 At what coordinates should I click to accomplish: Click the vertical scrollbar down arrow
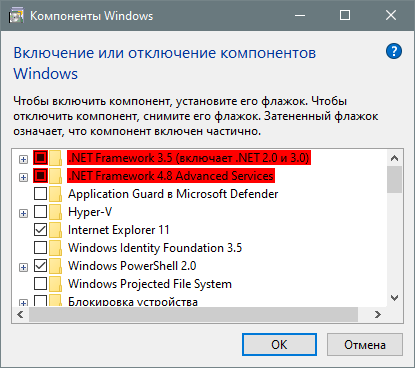pyautogui.click(x=395, y=298)
